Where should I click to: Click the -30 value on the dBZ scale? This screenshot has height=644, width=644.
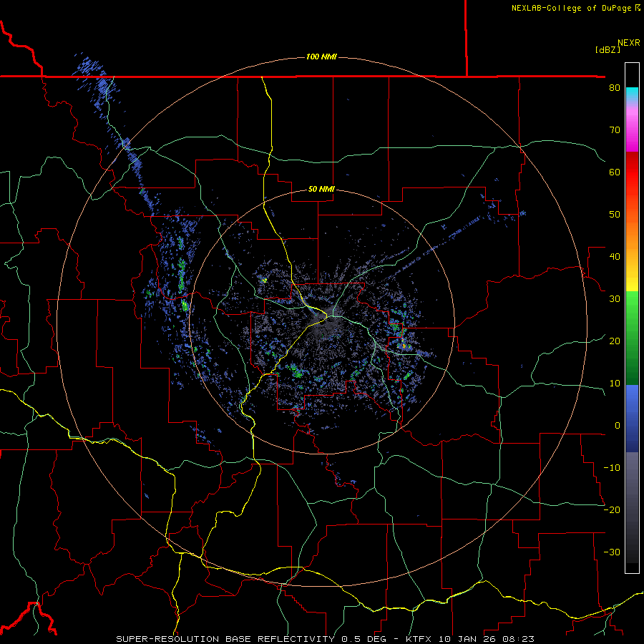pyautogui.click(x=612, y=552)
